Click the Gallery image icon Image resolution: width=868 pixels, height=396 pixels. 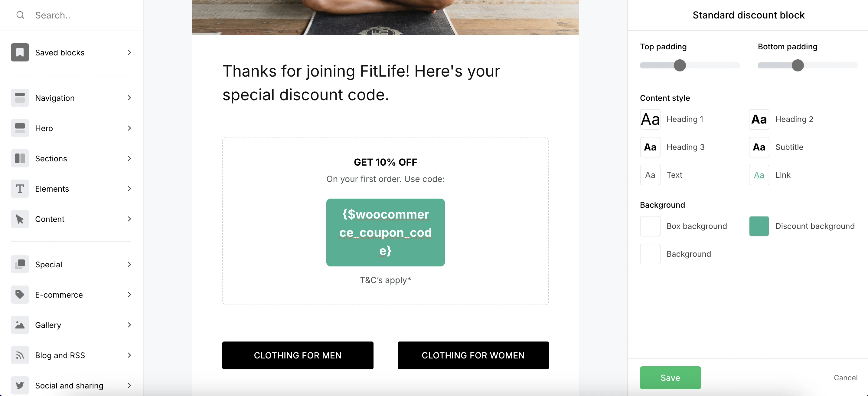(20, 325)
